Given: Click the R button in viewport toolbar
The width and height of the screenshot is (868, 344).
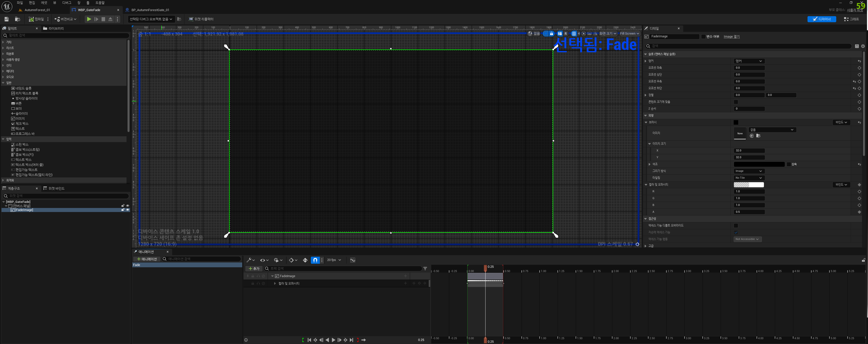Looking at the screenshot, I should click(566, 34).
